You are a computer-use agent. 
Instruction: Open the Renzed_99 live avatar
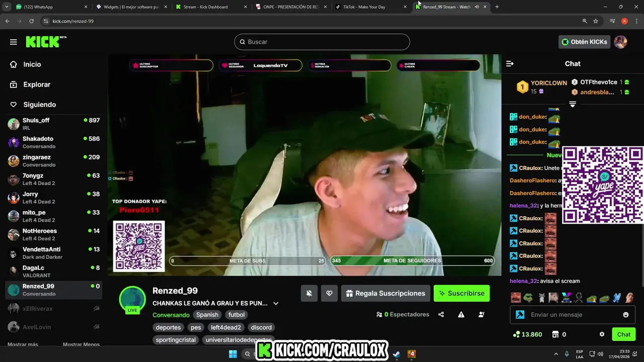coord(132,300)
